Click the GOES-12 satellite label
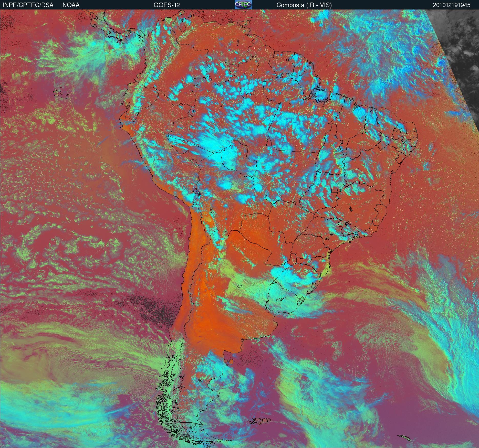This screenshot has width=479, height=448. click(x=166, y=5)
